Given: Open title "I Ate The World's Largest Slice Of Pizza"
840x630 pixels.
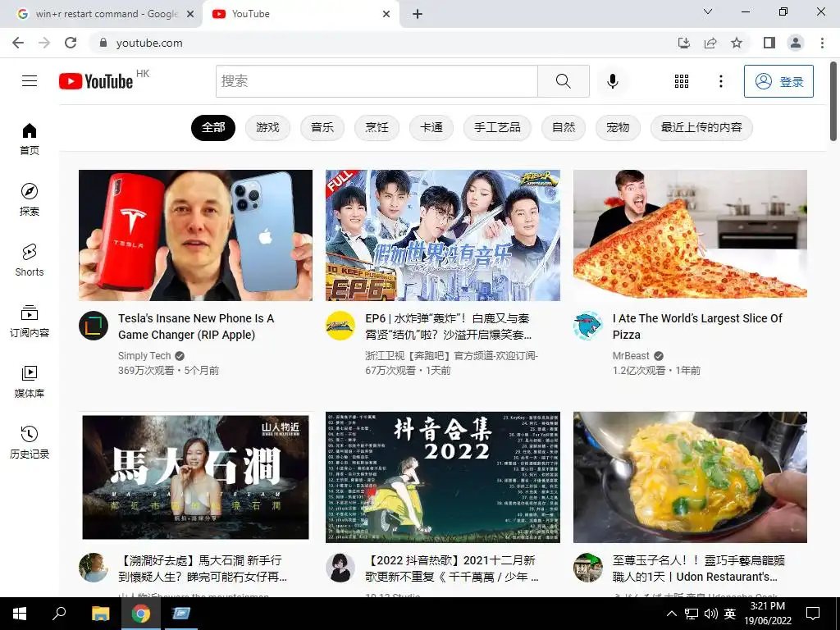Looking at the screenshot, I should pyautogui.click(x=697, y=326).
